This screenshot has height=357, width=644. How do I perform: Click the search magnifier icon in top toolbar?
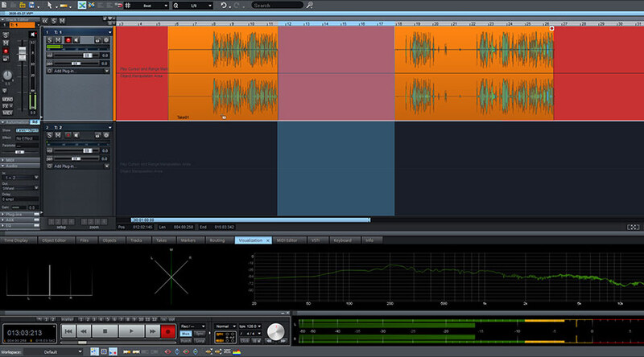pos(310,5)
